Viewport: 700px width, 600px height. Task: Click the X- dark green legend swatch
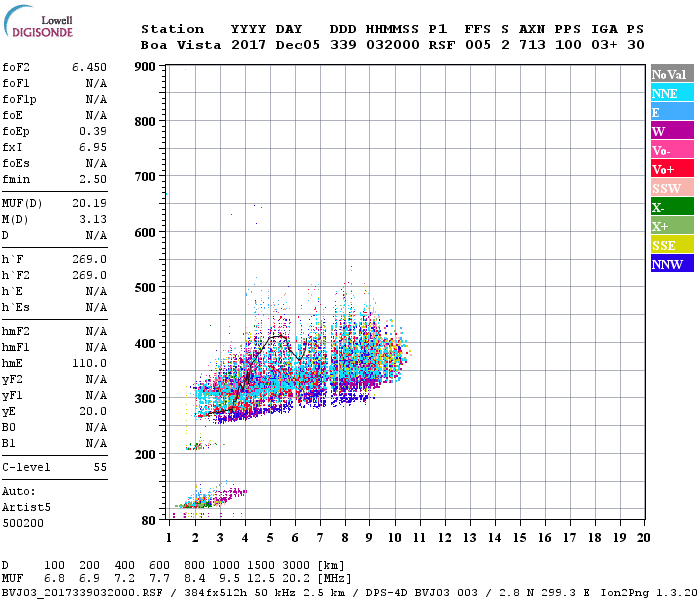pyautogui.click(x=672, y=207)
